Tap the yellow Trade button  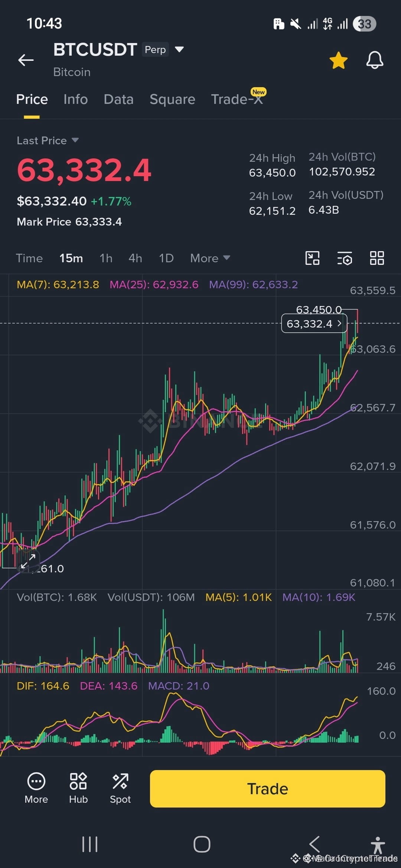[267, 789]
